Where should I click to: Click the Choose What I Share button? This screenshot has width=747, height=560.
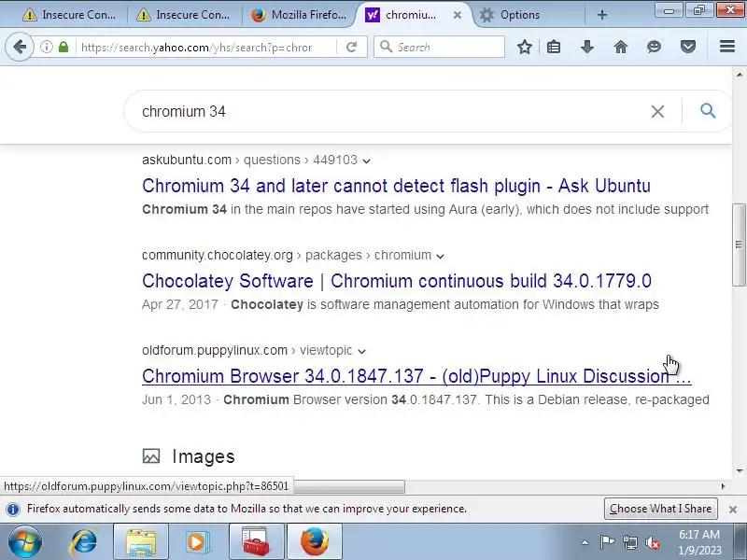660,509
